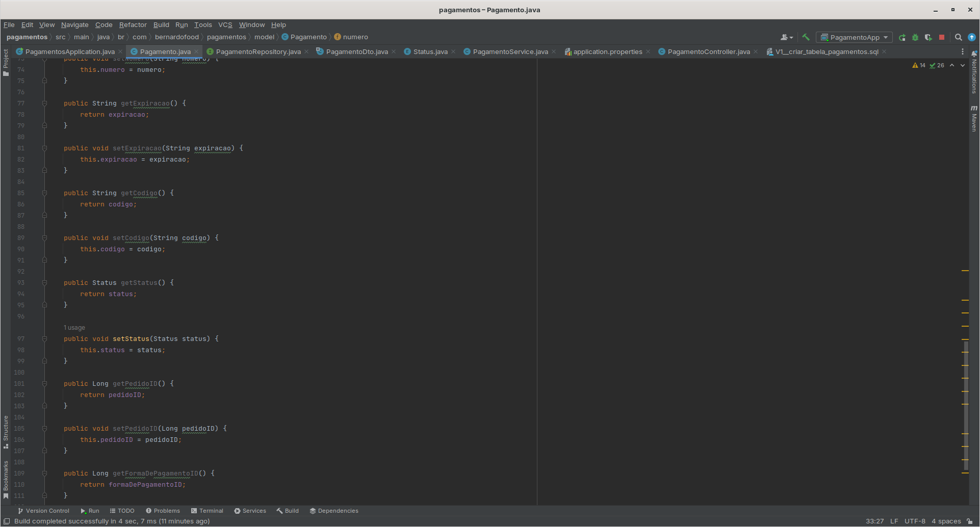The height and width of the screenshot is (527, 980).
Task: Close the PagamentosApplication.java tab
Action: coord(120,51)
